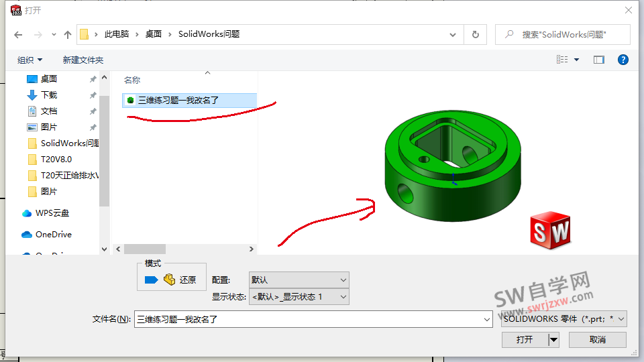Open the 配置 dropdown
This screenshot has height=362, width=644.
point(299,280)
